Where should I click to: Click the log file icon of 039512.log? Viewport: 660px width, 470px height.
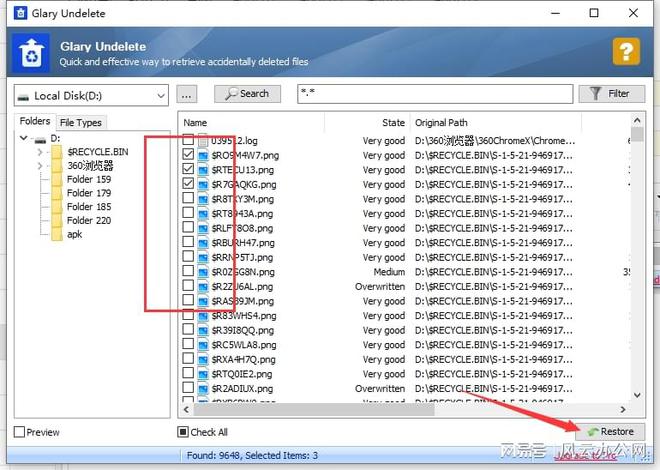tap(203, 140)
